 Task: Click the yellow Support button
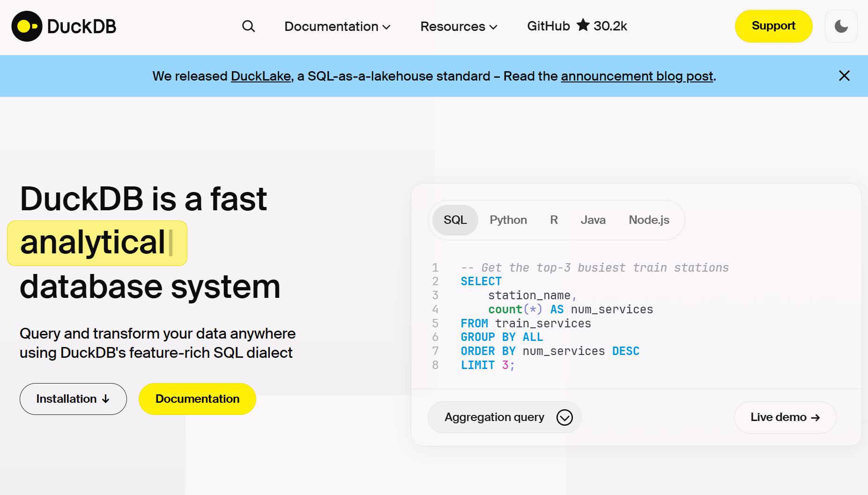(773, 26)
